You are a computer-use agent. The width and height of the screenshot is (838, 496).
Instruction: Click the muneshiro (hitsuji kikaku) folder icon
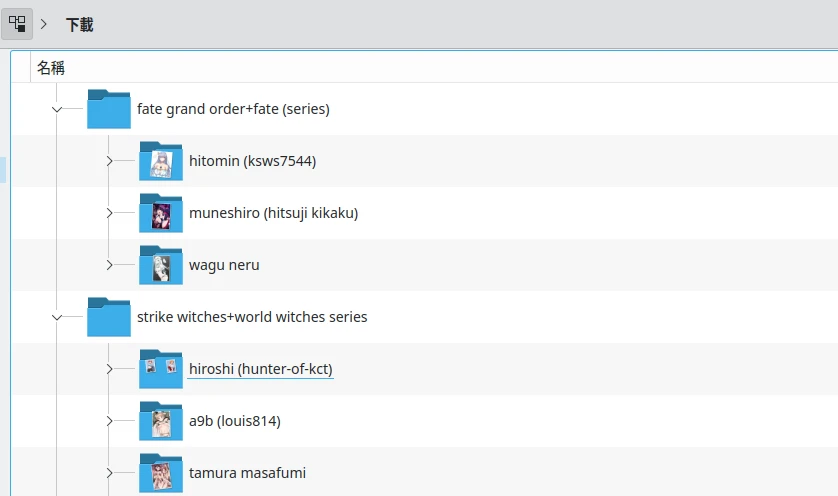tap(161, 213)
